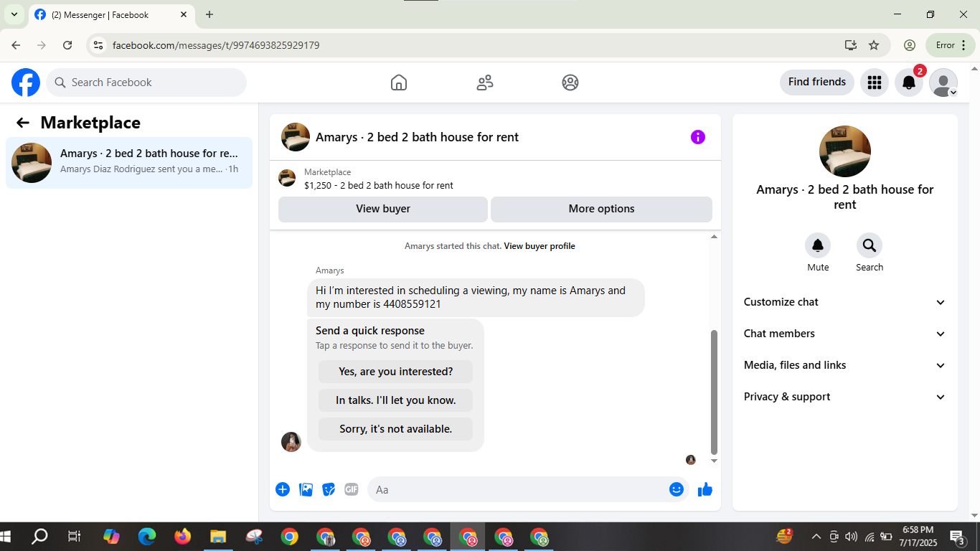Screen dimensions: 980x551
Task: Click the chat scrollbar up arrow
Action: click(x=714, y=237)
